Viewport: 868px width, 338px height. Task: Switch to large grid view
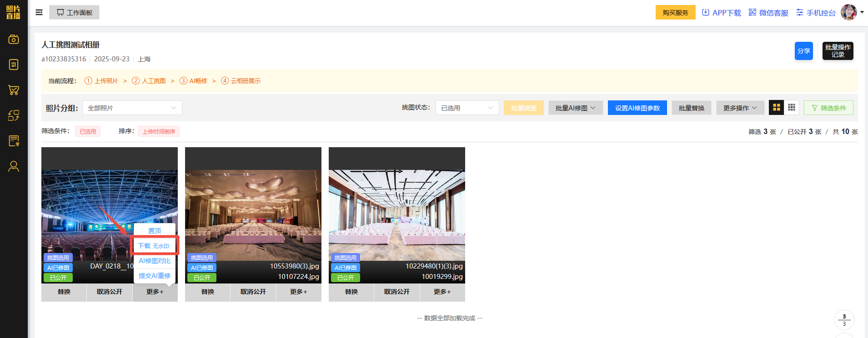coord(777,108)
